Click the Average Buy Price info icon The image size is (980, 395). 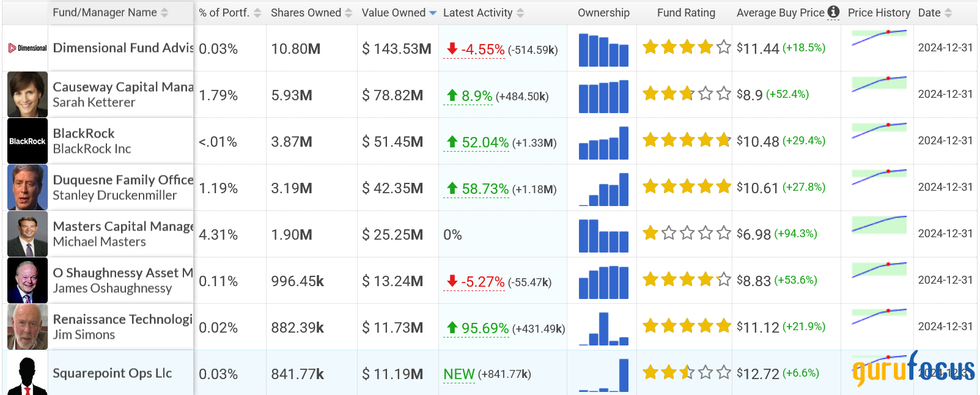[833, 12]
